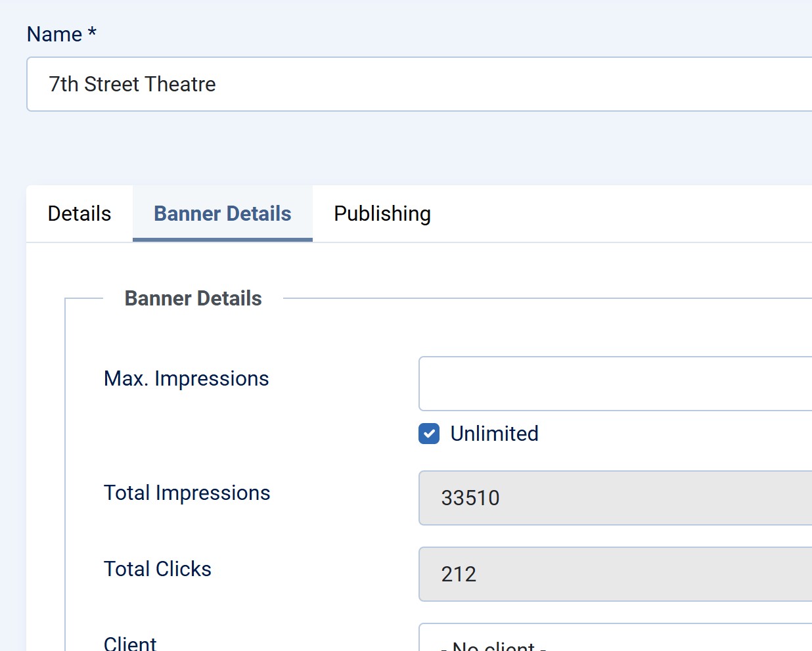Click the Max. Impressions label
This screenshot has width=812, height=651.
(x=187, y=378)
